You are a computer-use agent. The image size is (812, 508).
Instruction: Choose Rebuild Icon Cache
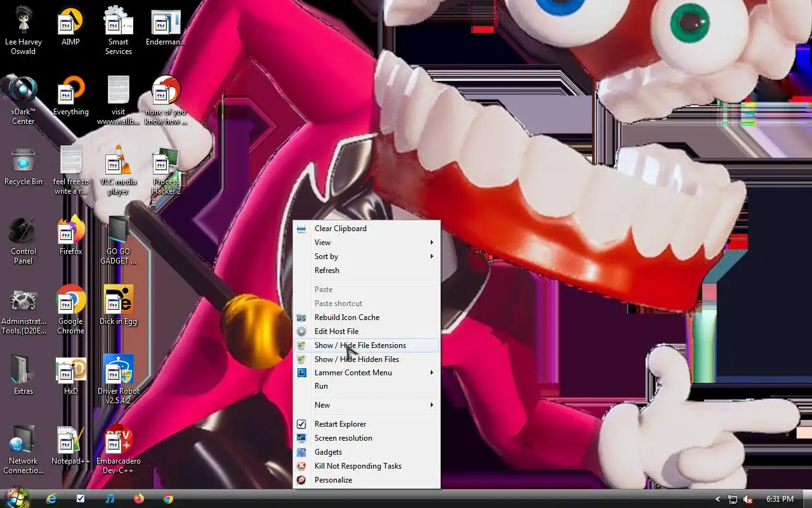(x=367, y=317)
